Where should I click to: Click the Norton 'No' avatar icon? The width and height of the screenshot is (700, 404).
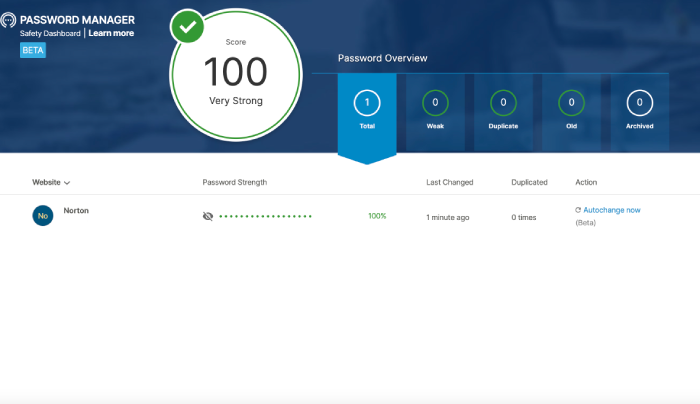click(43, 216)
